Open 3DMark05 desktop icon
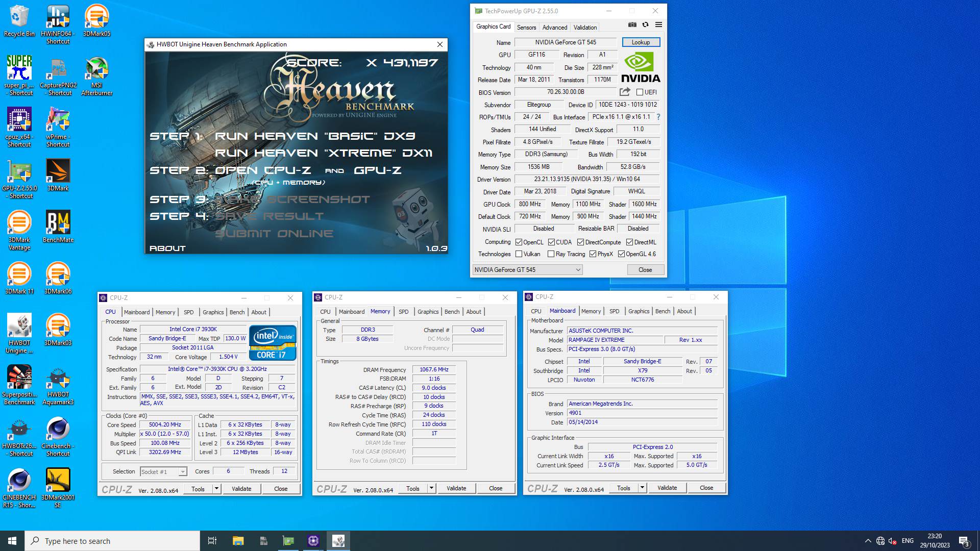 [96, 21]
